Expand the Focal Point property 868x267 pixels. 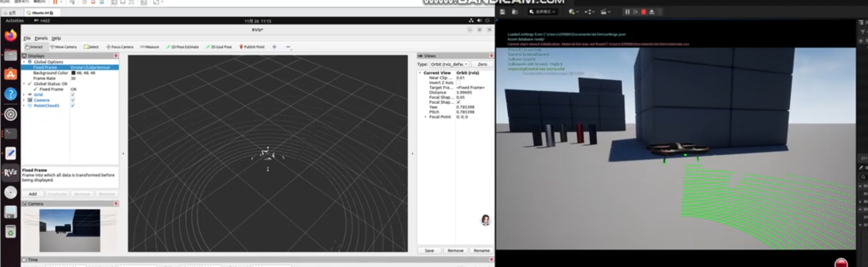[x=425, y=117]
